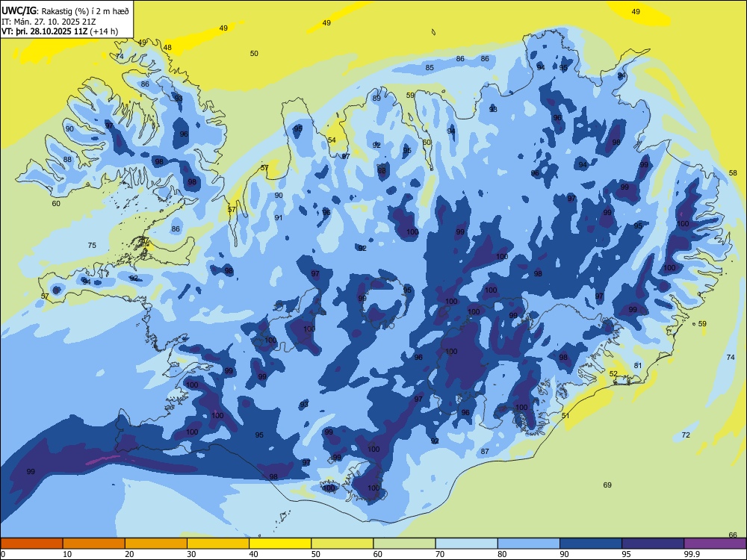Image resolution: width=747 pixels, height=560 pixels.
Task: Click the yellow-green 50–60 legend swatch
Action: (x=343, y=544)
